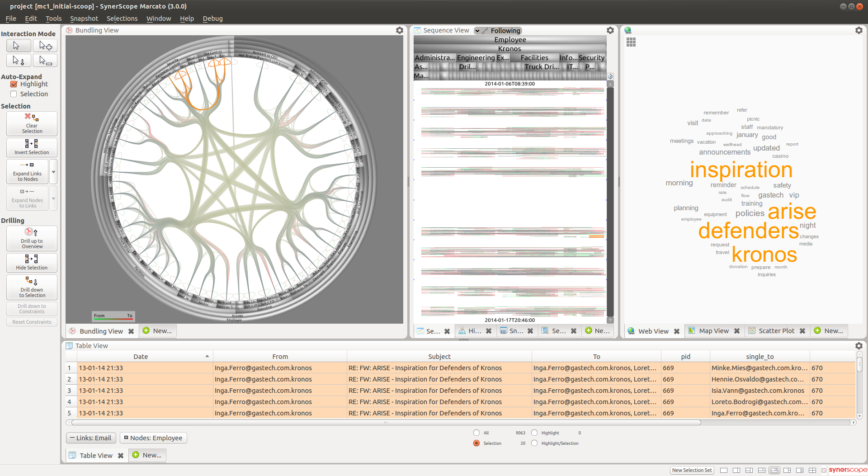This screenshot has width=868, height=476.
Task: Toggle the Highlight auto-expand checkbox
Action: (14, 84)
